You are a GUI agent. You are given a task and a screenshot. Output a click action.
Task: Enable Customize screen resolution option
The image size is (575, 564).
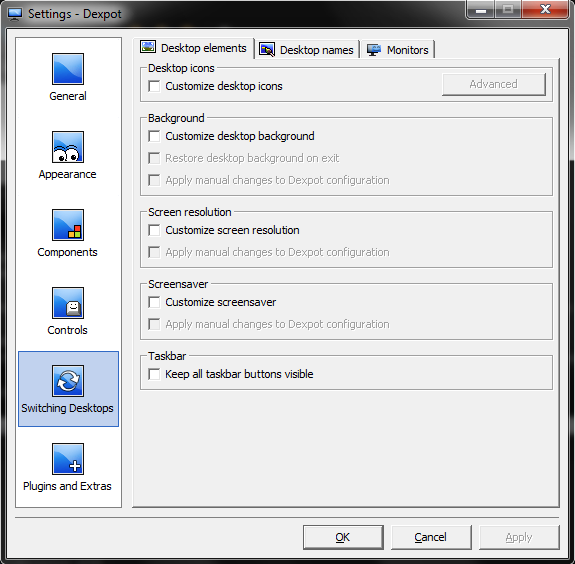pyautogui.click(x=154, y=230)
